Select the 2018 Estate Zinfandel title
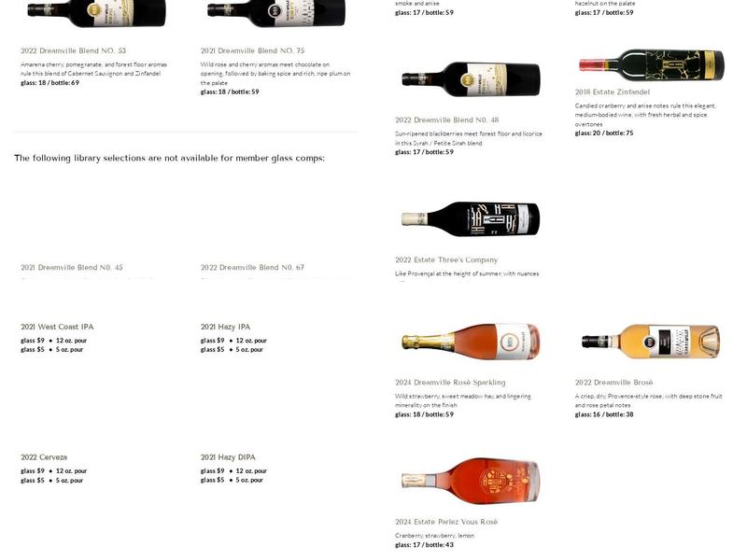The image size is (747, 560). (613, 91)
